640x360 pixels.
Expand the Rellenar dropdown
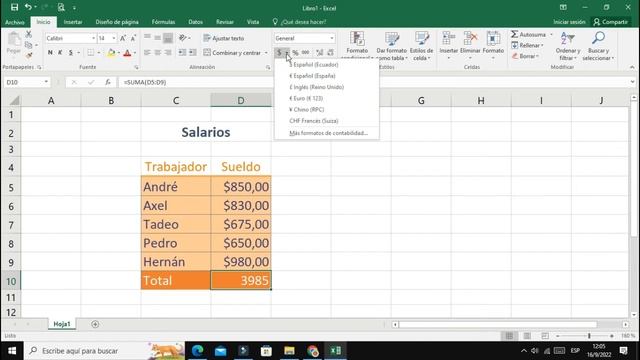click(542, 45)
